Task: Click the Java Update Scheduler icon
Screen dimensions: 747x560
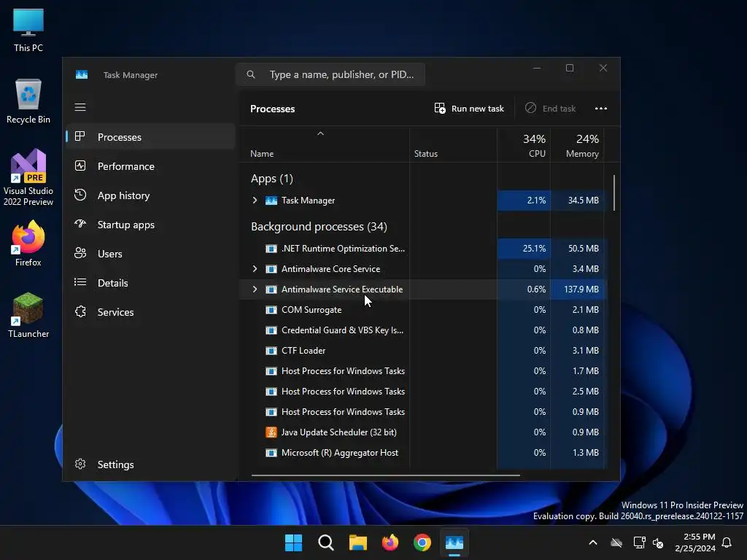Action: 271,432
